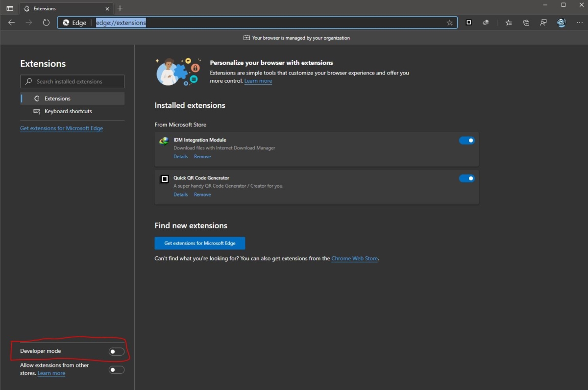The width and height of the screenshot is (588, 390).
Task: Add page to favorites with star icon
Action: point(449,23)
